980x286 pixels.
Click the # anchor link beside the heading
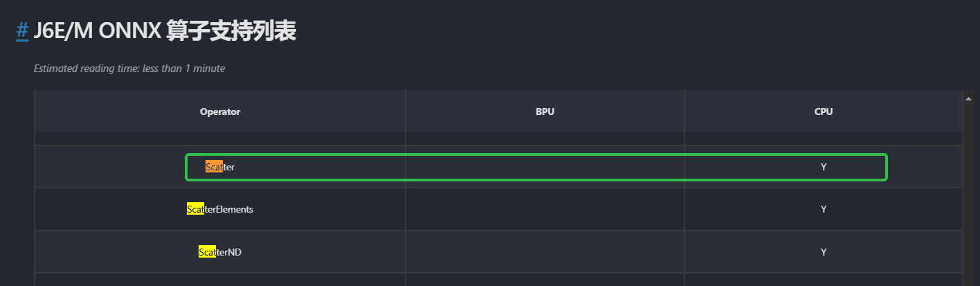tap(22, 31)
